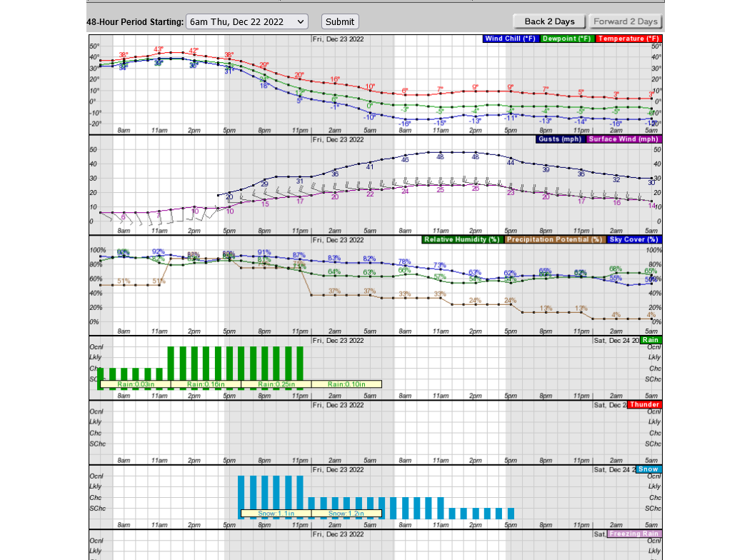The image size is (747, 560).
Task: Click the Rain:0.10in amount box
Action: (346, 384)
